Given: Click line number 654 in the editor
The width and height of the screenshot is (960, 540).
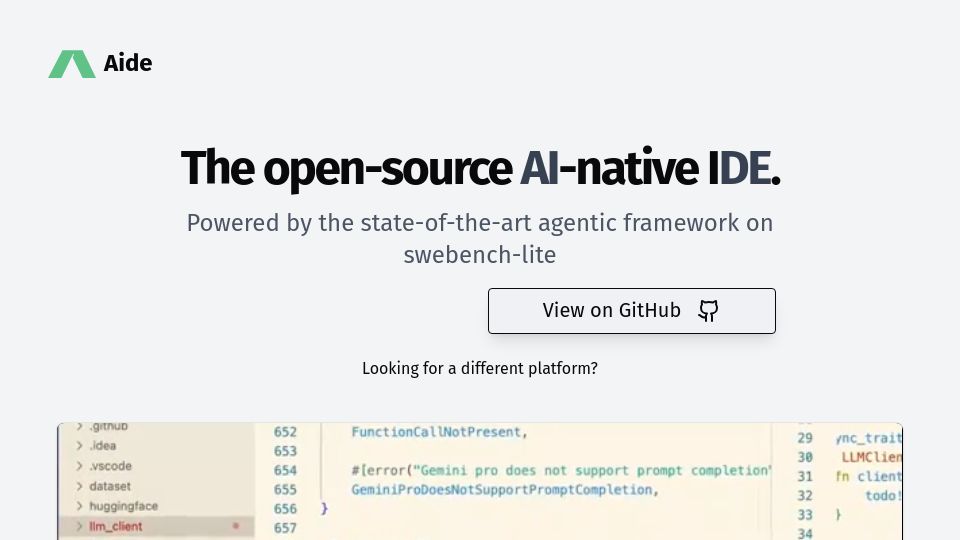Looking at the screenshot, I should (x=285, y=470).
